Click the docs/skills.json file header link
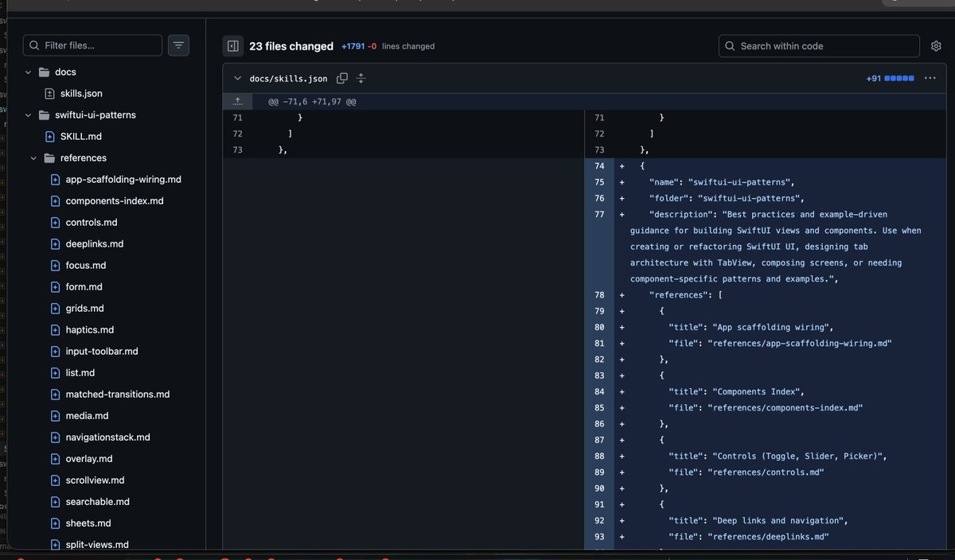955x560 pixels. pyautogui.click(x=288, y=79)
